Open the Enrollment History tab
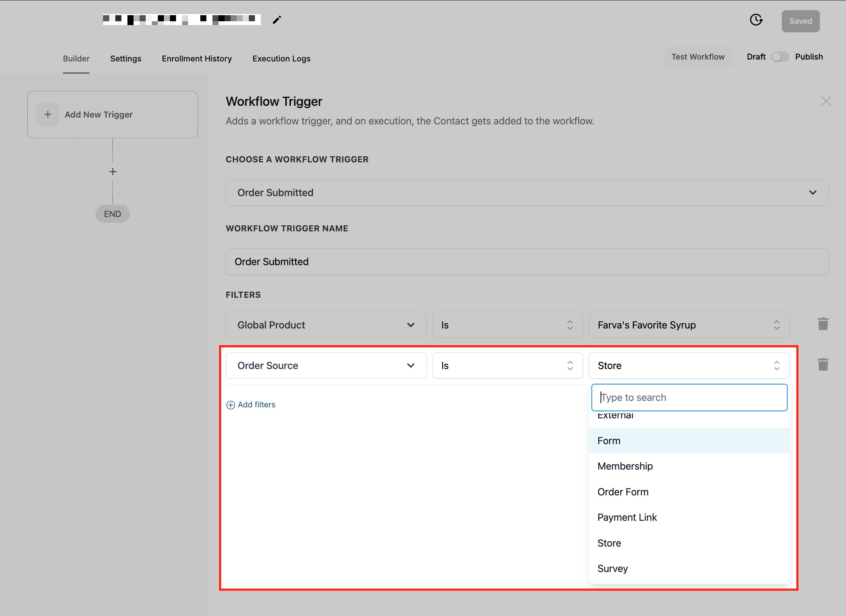Screen dimensions: 846x616 click(x=197, y=59)
